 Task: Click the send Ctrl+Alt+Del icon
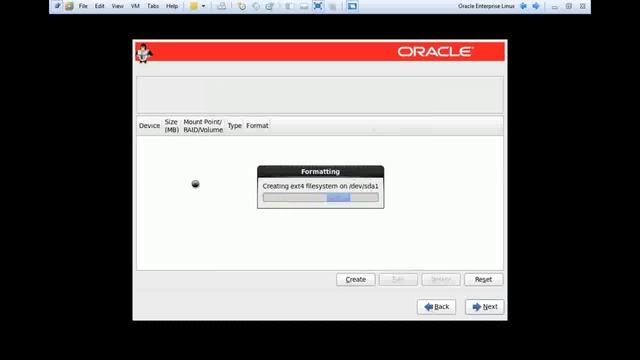[x=221, y=6]
